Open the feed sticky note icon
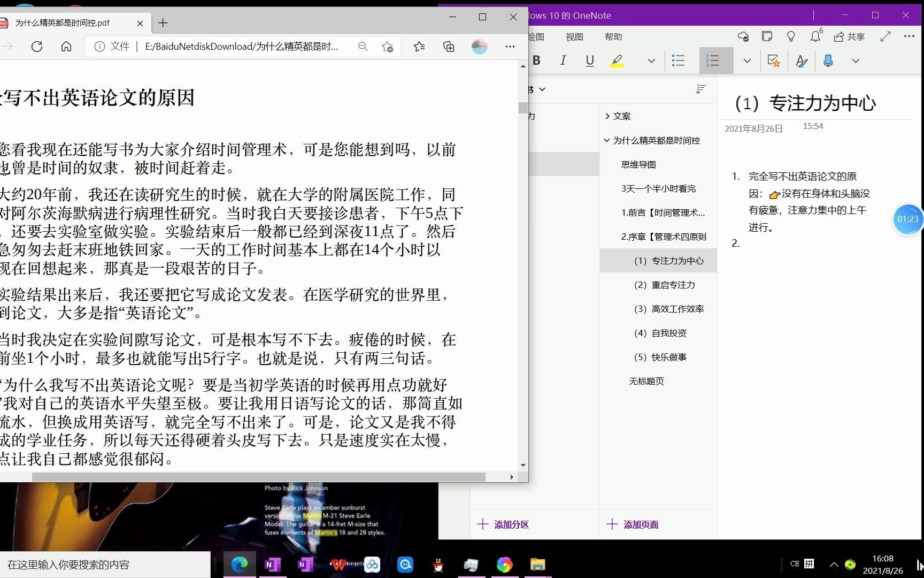 coord(767,36)
